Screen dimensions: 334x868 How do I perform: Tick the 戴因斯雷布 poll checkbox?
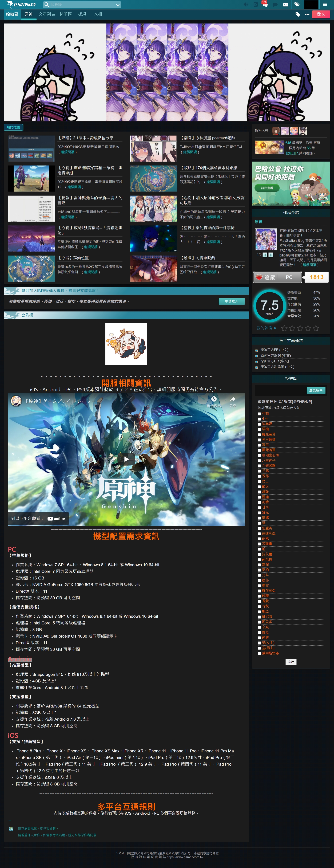tap(259, 653)
